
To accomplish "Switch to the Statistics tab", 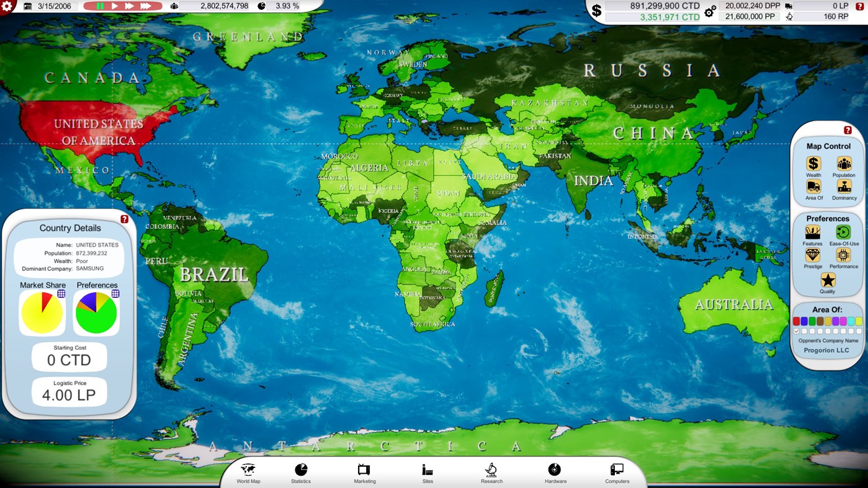I will [300, 472].
